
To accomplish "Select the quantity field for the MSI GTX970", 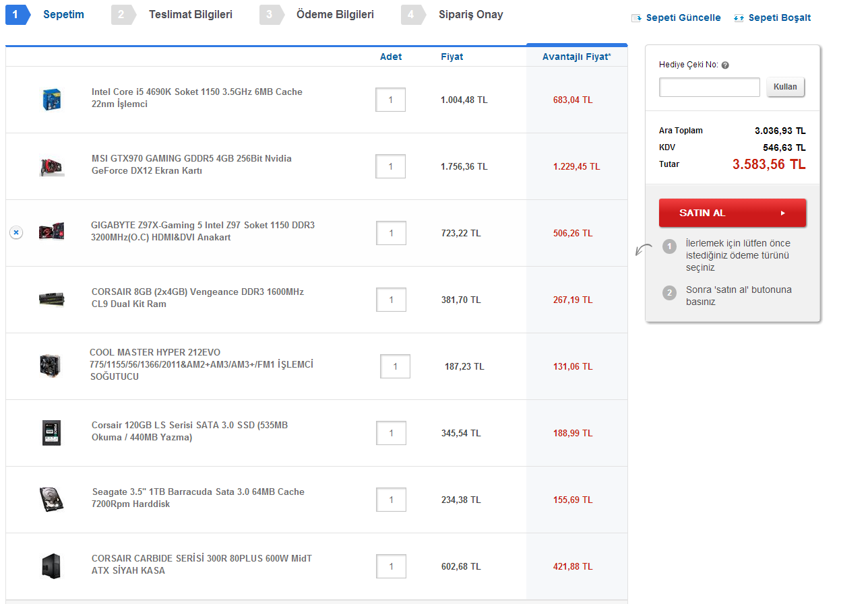I will [x=390, y=166].
